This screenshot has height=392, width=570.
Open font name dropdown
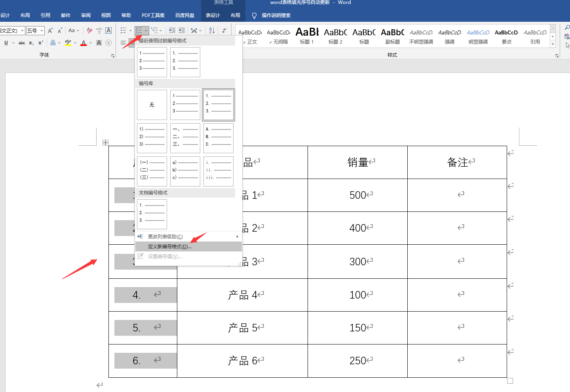[22, 30]
